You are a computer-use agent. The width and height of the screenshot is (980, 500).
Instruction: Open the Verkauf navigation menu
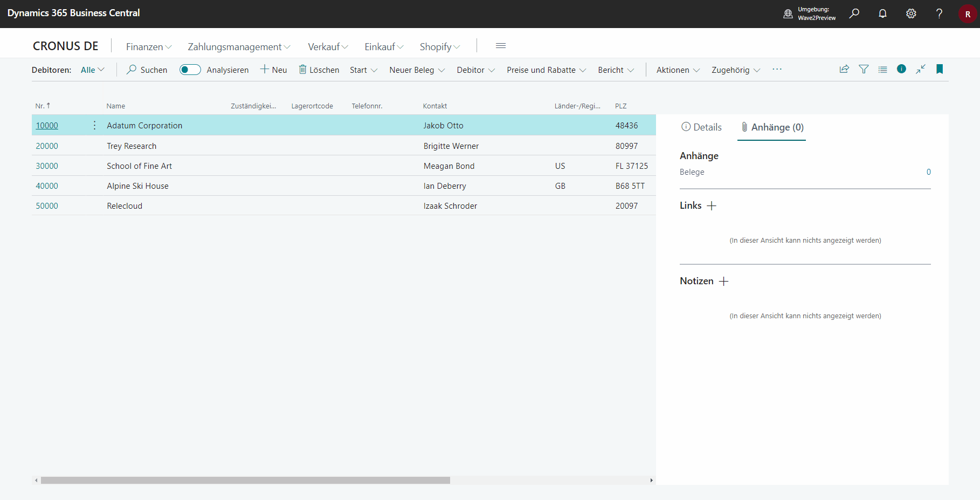point(328,47)
